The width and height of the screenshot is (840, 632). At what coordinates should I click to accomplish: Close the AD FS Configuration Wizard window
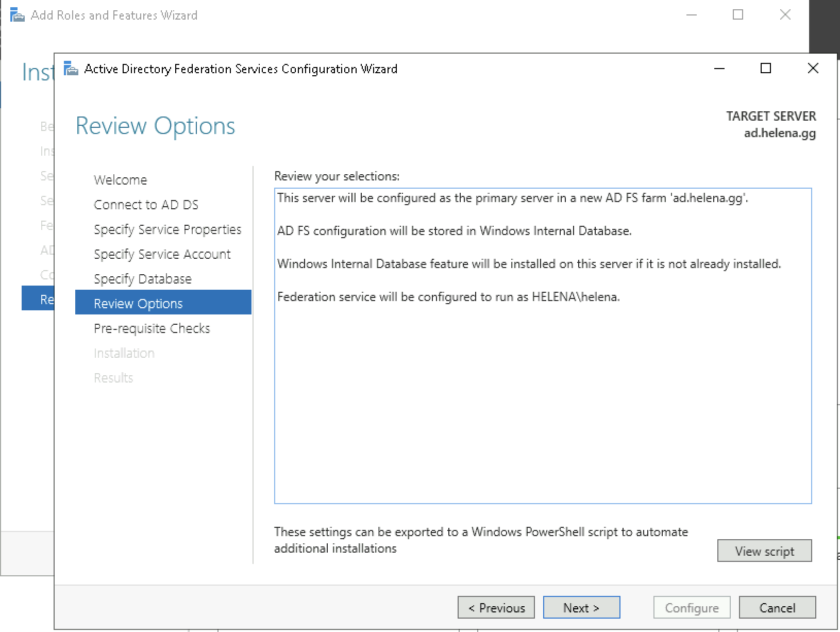pos(813,69)
